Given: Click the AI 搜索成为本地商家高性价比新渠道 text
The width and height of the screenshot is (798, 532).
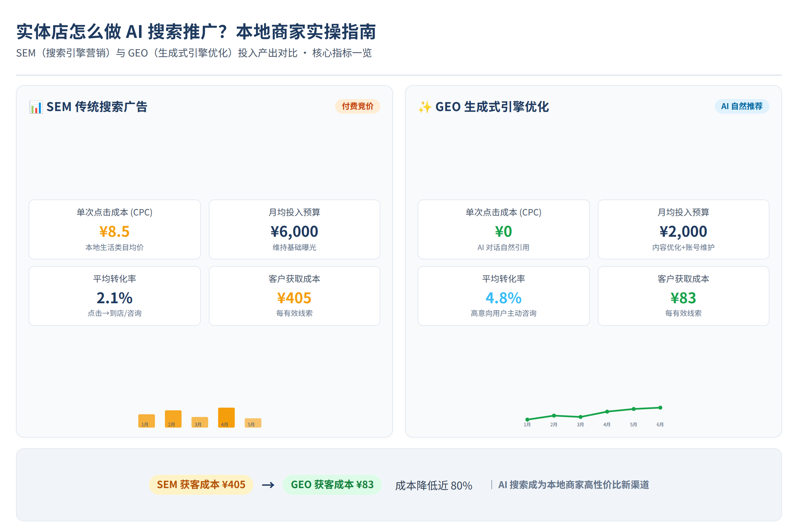Looking at the screenshot, I should click(x=573, y=484).
